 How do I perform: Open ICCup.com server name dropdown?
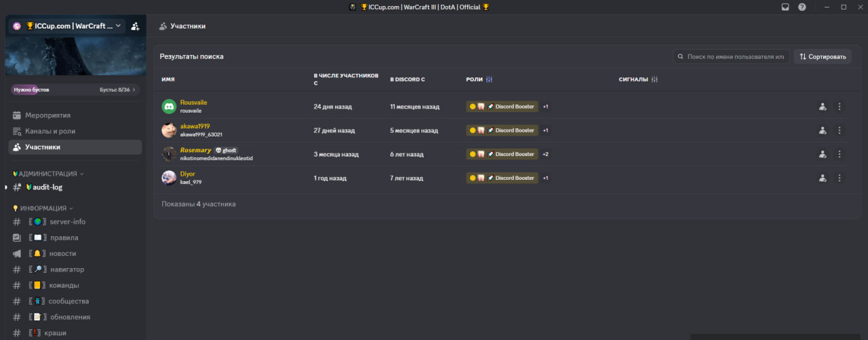(x=68, y=26)
